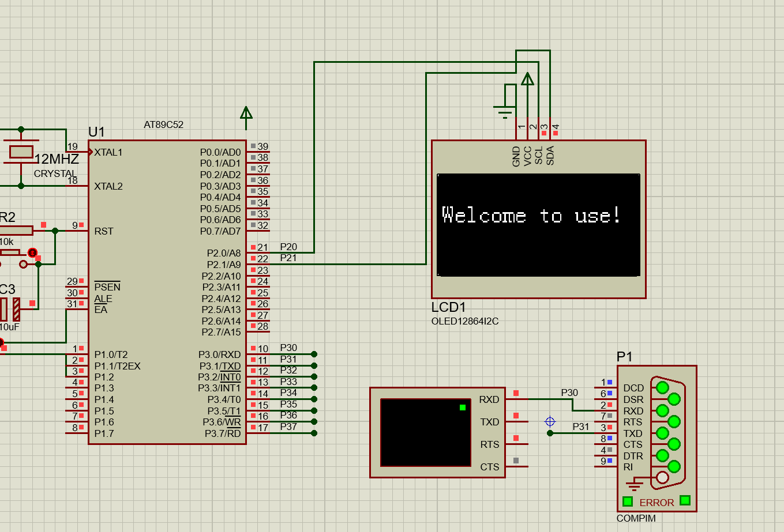Click the P31 wire label near COMPIM

point(581,427)
